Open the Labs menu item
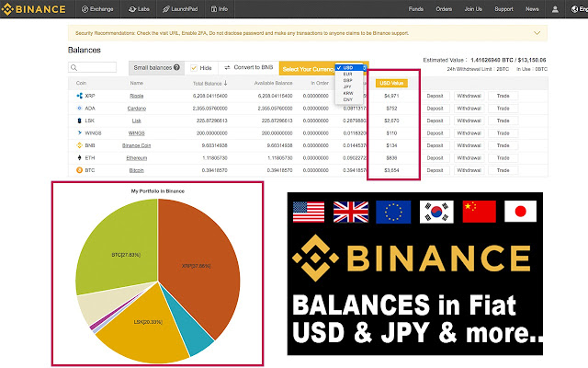 (x=139, y=9)
